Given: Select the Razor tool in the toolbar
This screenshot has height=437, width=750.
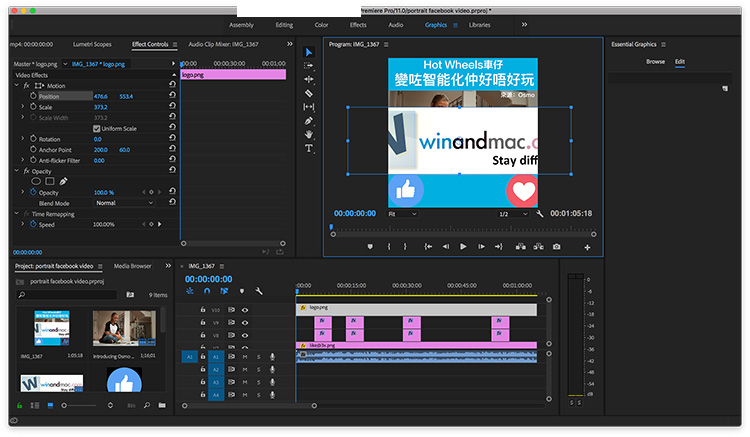Looking at the screenshot, I should (x=309, y=93).
